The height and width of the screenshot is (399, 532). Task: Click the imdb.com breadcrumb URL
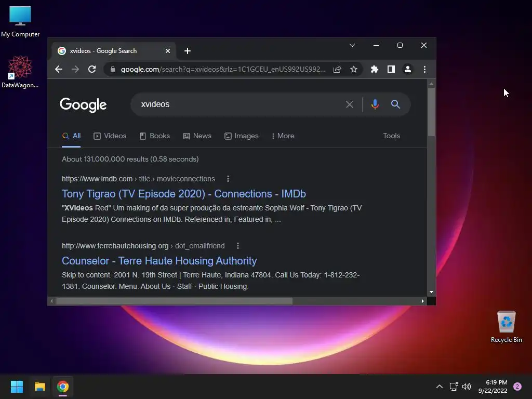click(x=138, y=179)
